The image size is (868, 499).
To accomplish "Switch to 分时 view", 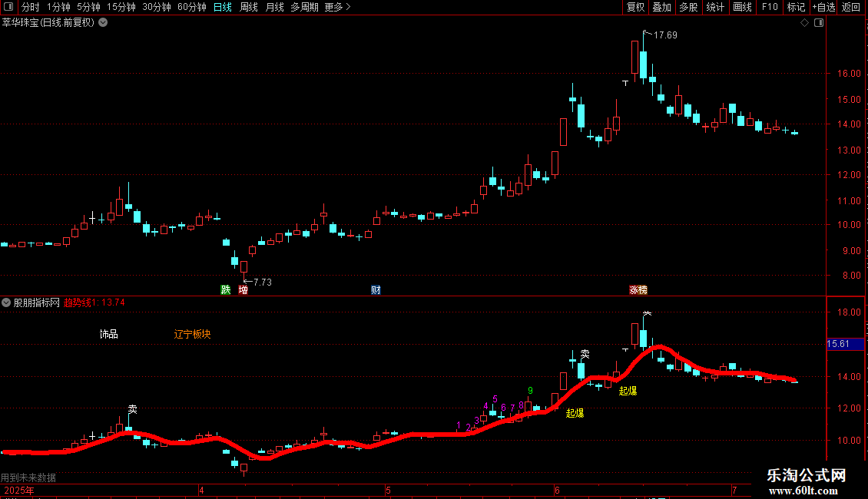I will (x=31, y=7).
